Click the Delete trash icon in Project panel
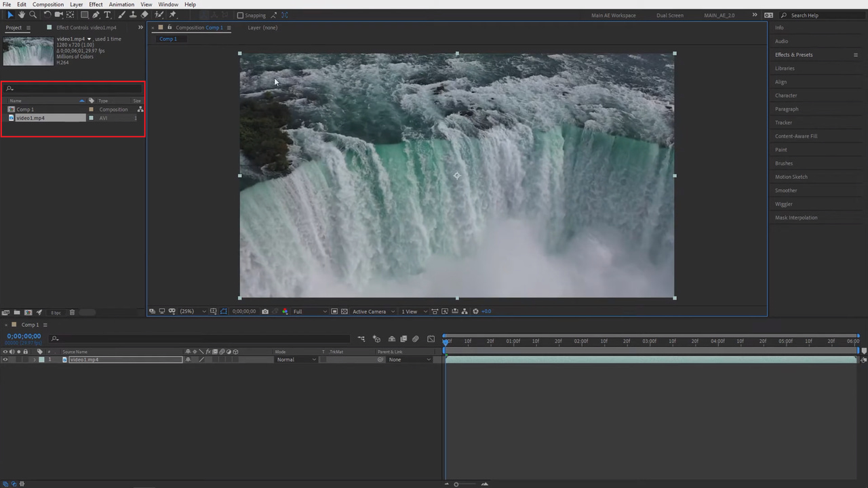Image resolution: width=868 pixels, height=488 pixels. click(x=72, y=312)
